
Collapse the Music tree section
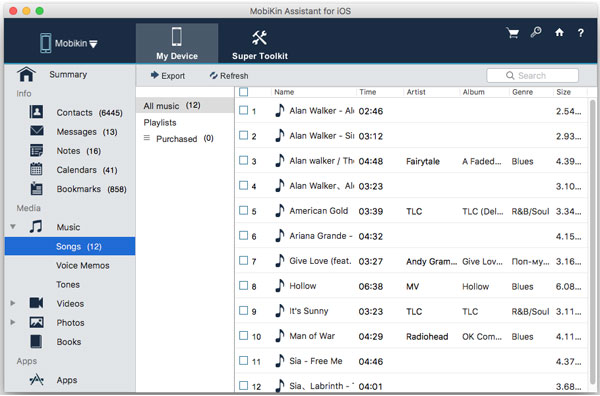[13, 227]
